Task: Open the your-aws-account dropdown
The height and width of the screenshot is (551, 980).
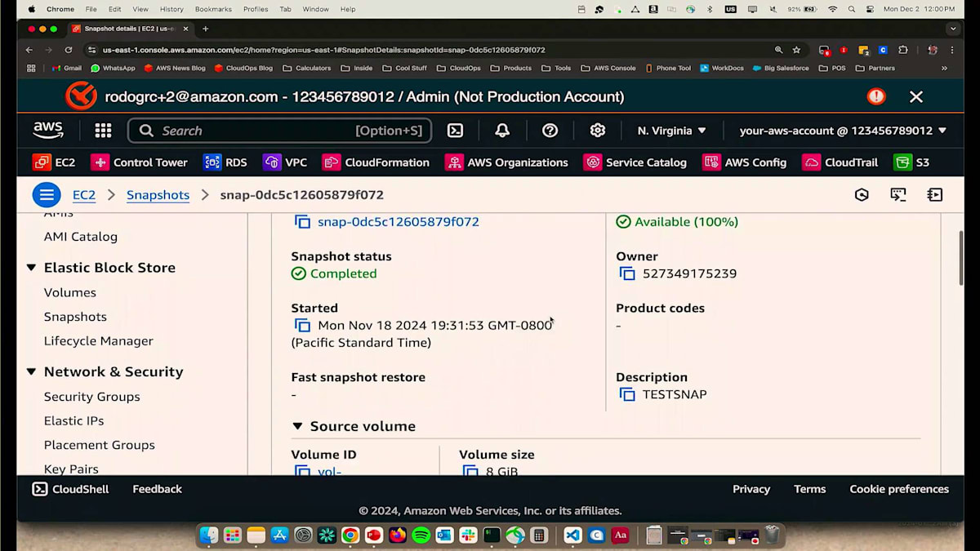Action: (x=843, y=131)
